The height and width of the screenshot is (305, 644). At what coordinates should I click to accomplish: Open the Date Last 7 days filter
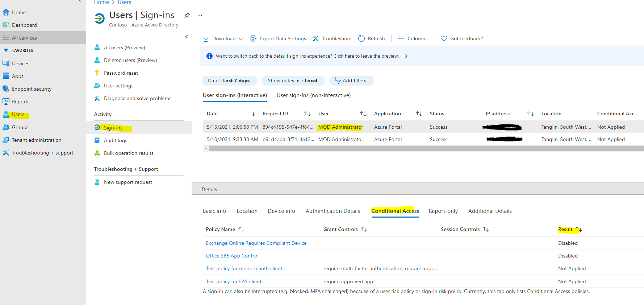point(229,81)
